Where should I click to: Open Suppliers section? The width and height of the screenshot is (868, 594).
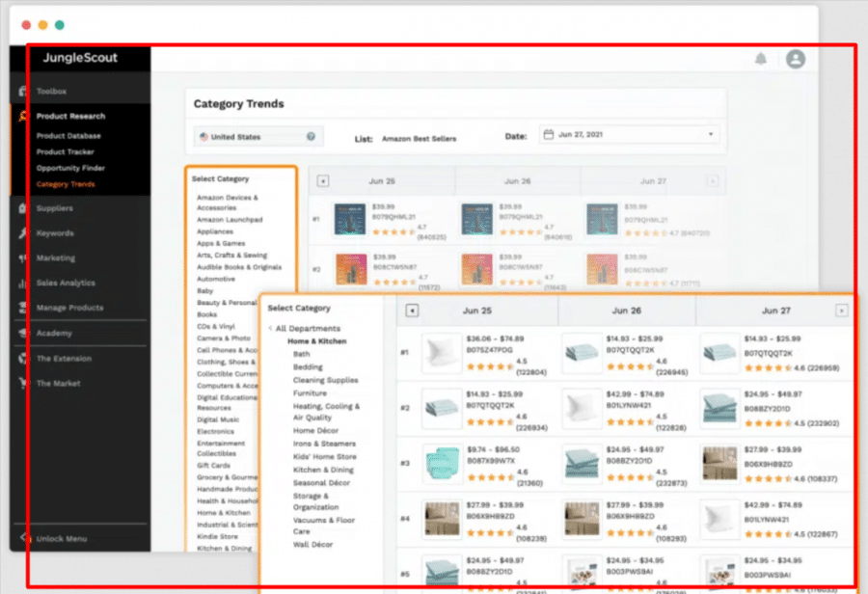click(54, 208)
